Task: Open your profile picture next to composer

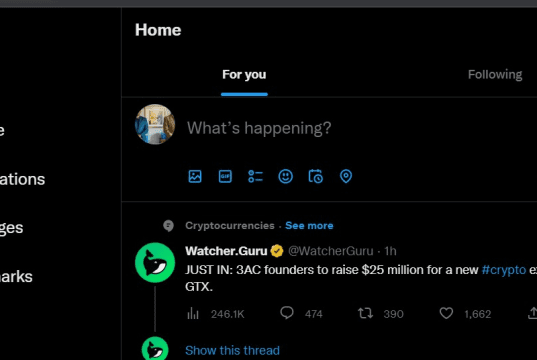Action: tap(155, 124)
